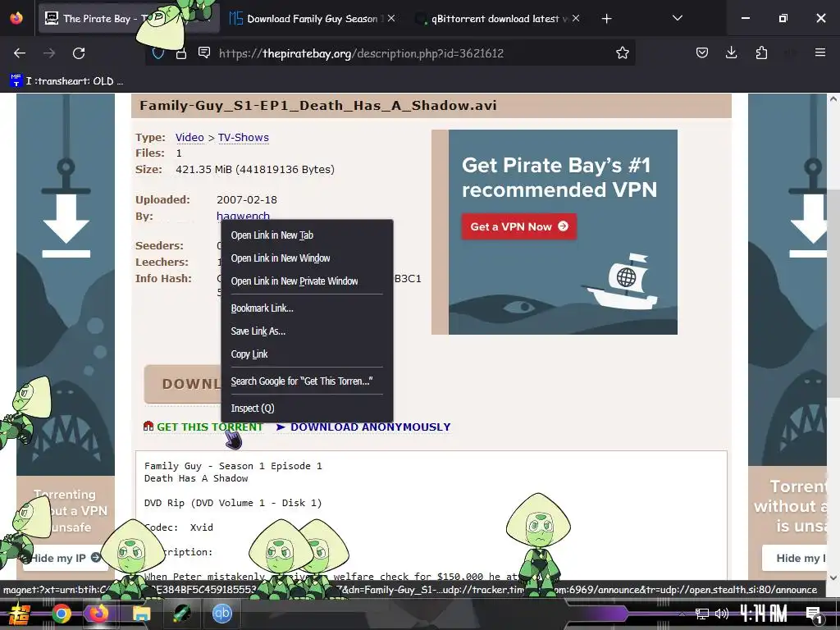
Task: Click the volume speaker tray icon
Action: 722,614
